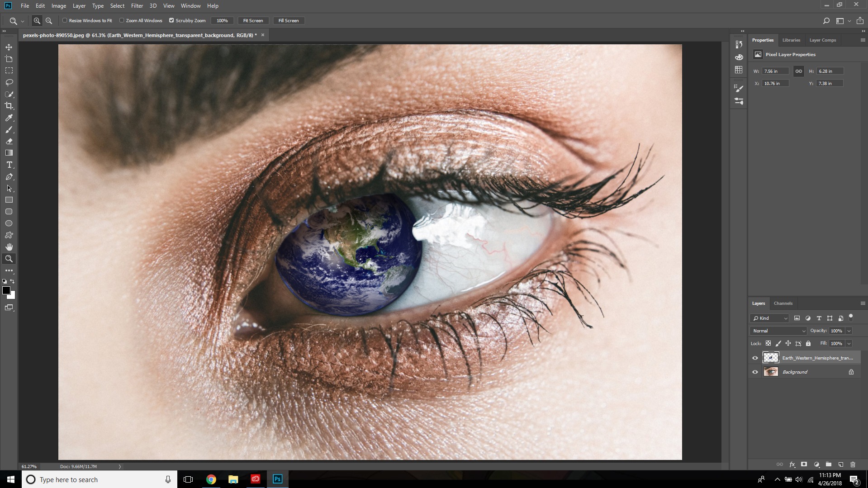The width and height of the screenshot is (868, 488).
Task: Click the foreground color swatch
Action: click(x=6, y=290)
